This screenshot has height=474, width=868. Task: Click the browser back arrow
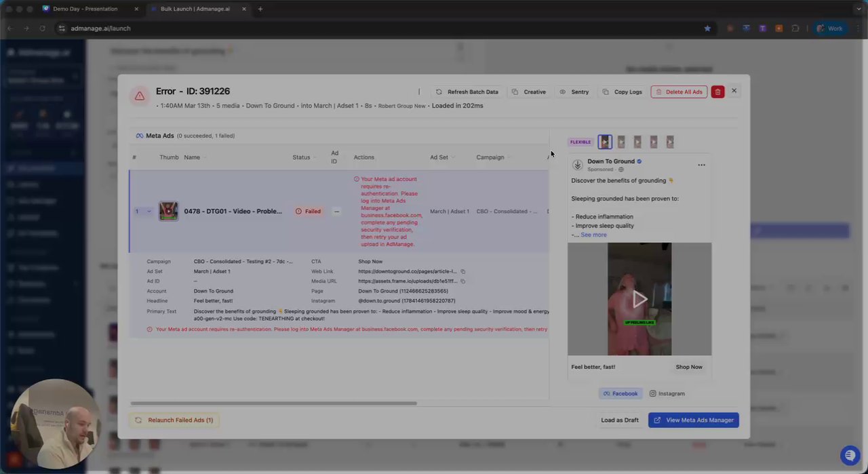pos(9,28)
